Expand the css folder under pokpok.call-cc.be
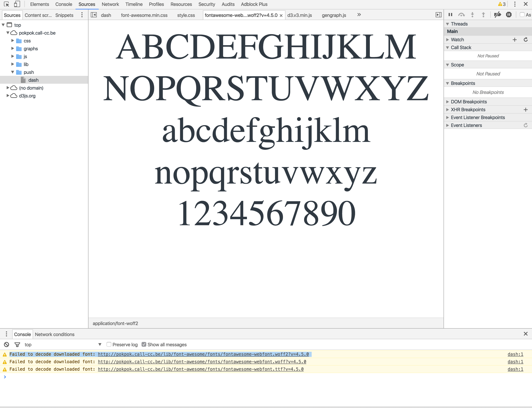Viewport: 532px width, 408px height. 12,40
